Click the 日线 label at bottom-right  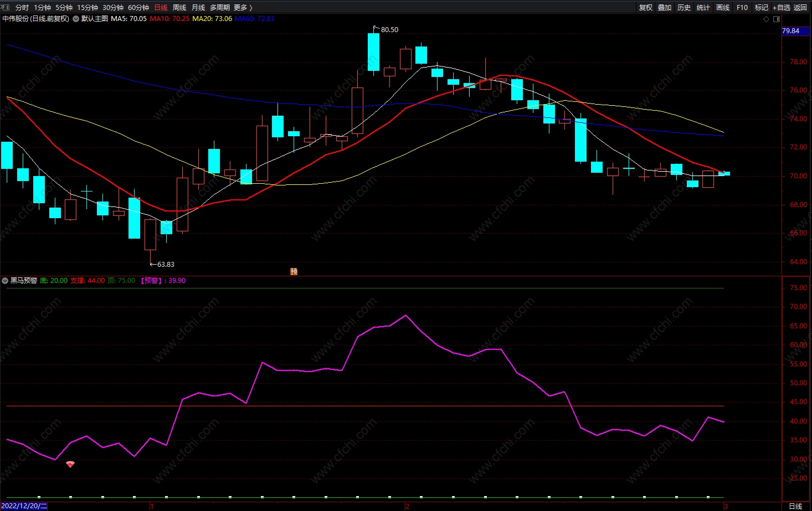click(x=795, y=506)
